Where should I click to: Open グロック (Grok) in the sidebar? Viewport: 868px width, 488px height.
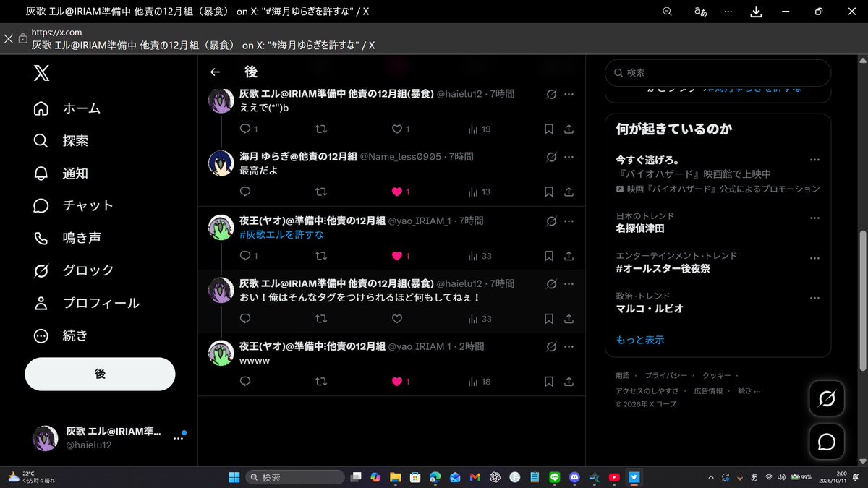click(73, 270)
